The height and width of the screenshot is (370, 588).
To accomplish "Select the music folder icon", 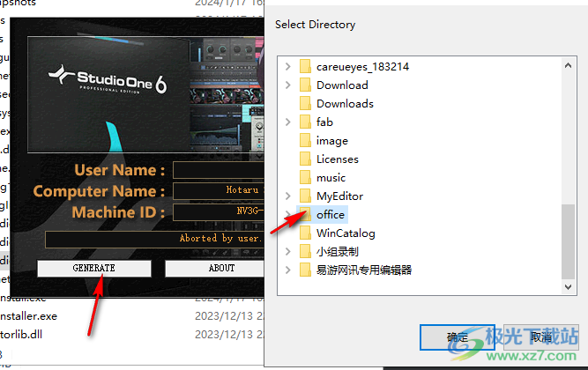I will pyautogui.click(x=305, y=178).
